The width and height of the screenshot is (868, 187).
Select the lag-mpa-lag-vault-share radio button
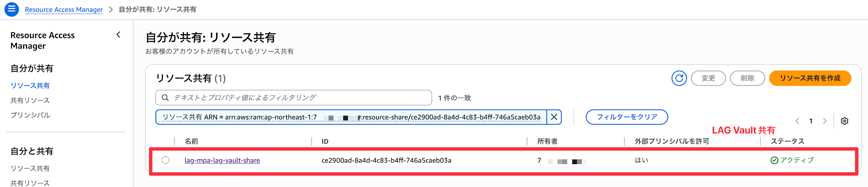(x=165, y=160)
